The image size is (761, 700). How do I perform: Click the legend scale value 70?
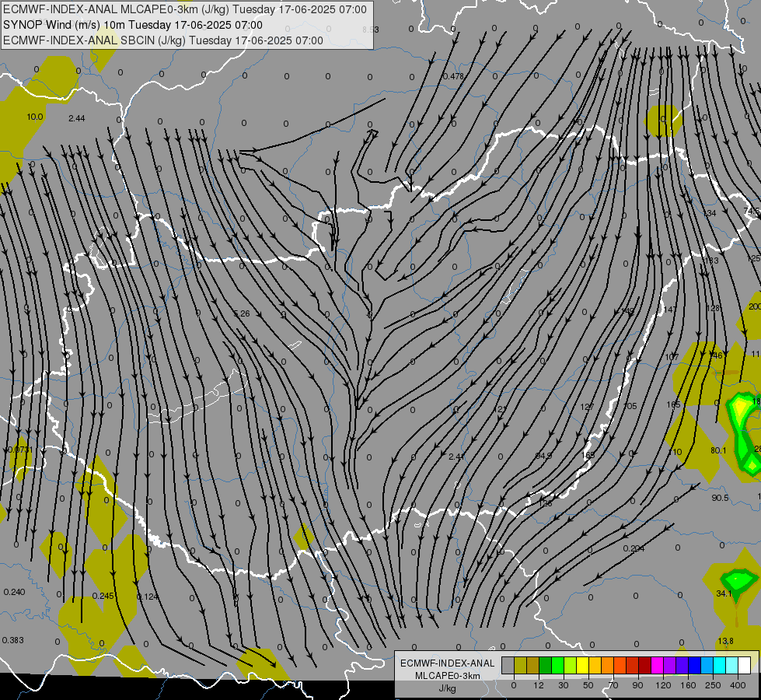tap(613, 685)
